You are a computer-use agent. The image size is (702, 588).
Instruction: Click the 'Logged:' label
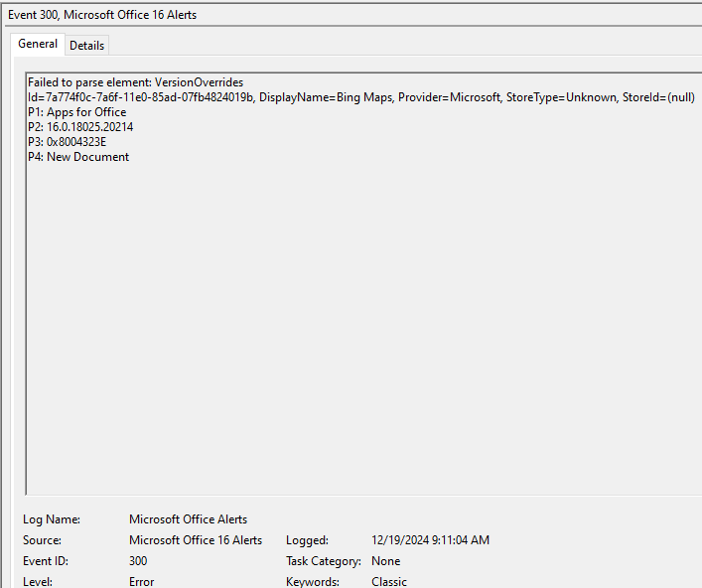click(307, 540)
